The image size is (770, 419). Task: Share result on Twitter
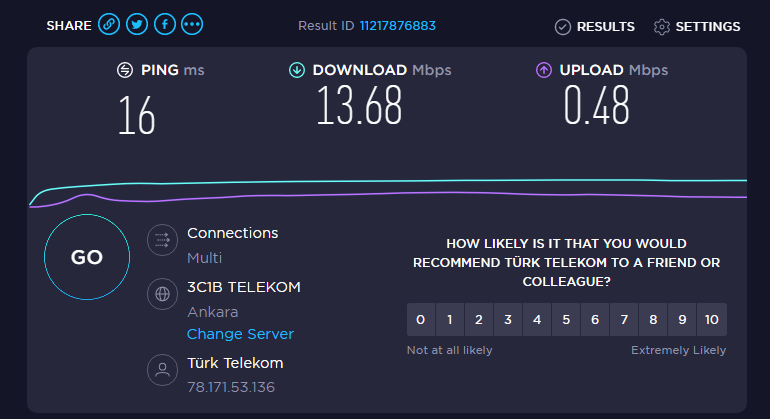pos(137,25)
